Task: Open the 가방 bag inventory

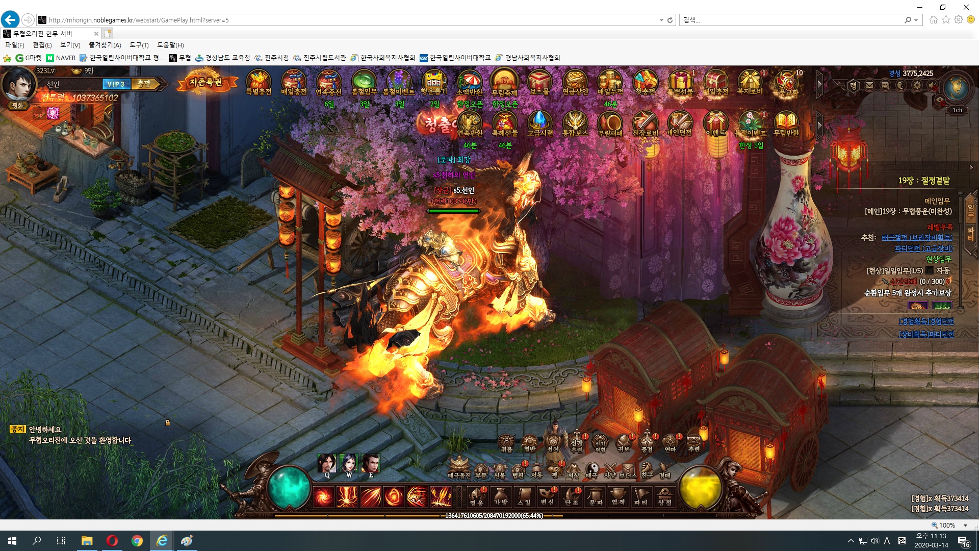Action: point(500,496)
